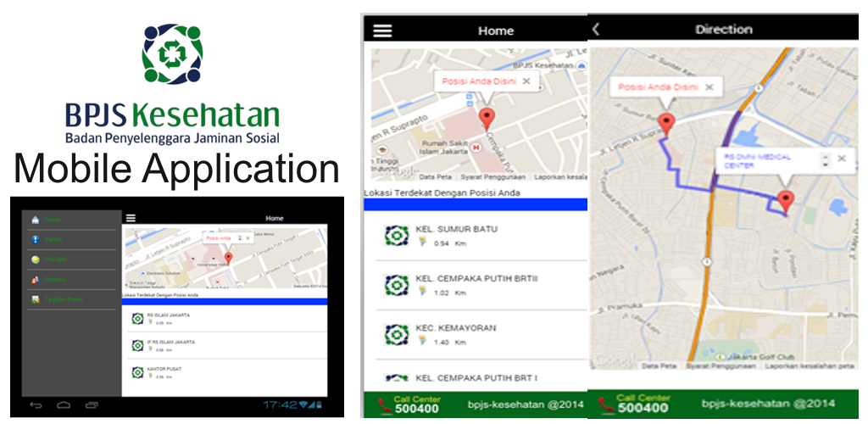Click Home house icon in tablet sidebar
Image resolution: width=868 pixels, height=424 pixels.
36,220
